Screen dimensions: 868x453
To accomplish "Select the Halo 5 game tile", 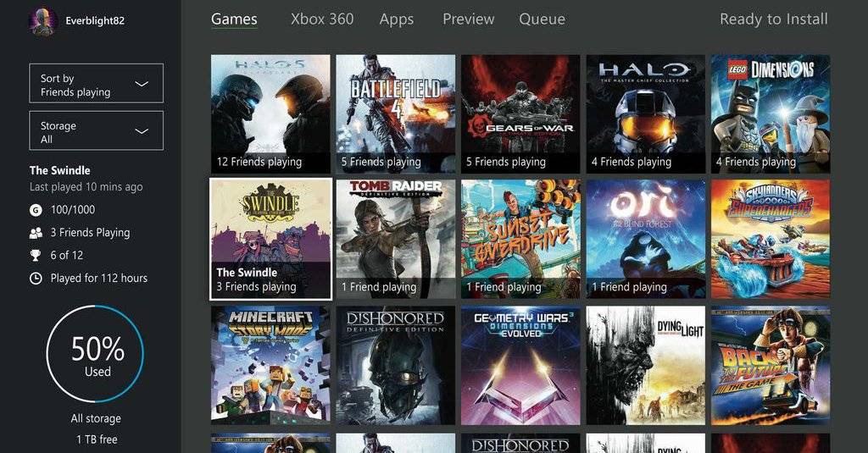I will pos(270,114).
